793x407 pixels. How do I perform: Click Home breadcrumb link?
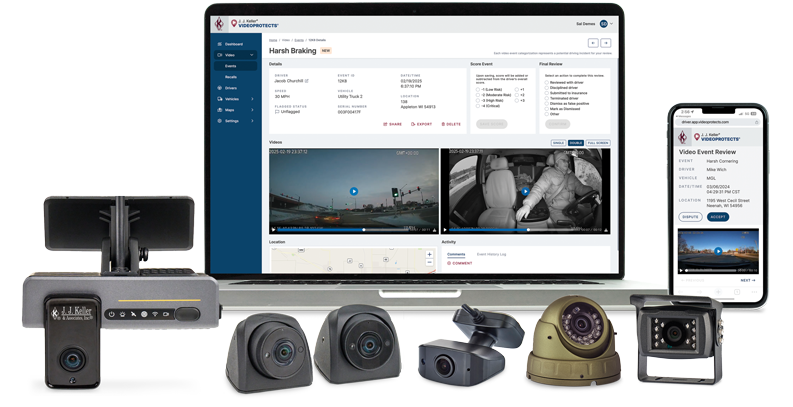[x=273, y=39]
